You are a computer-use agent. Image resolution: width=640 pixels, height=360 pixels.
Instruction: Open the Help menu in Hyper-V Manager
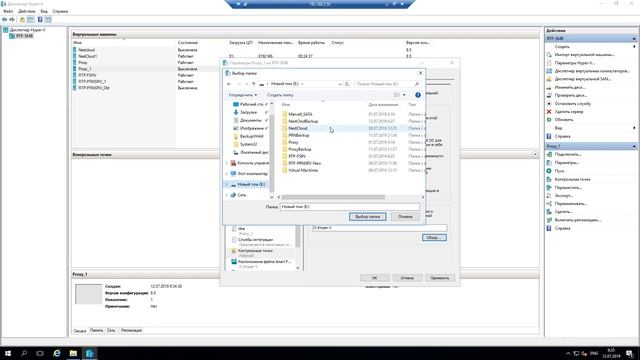pos(60,11)
